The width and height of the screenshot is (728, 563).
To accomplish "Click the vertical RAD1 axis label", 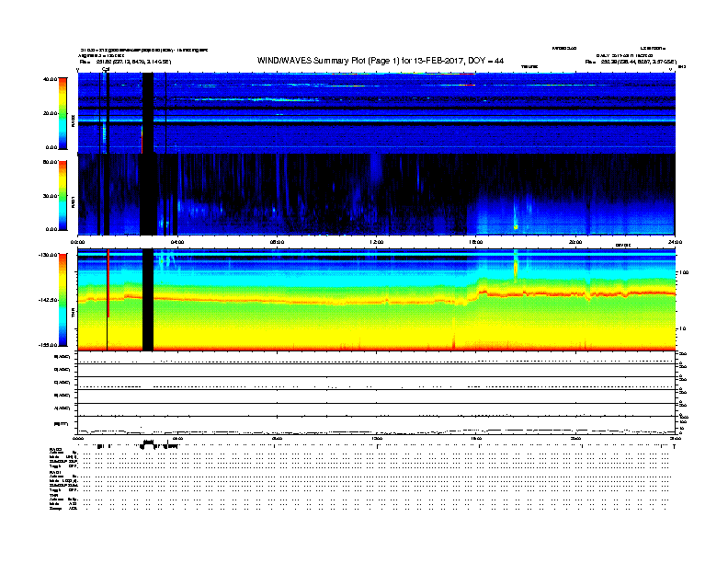I will tap(73, 202).
